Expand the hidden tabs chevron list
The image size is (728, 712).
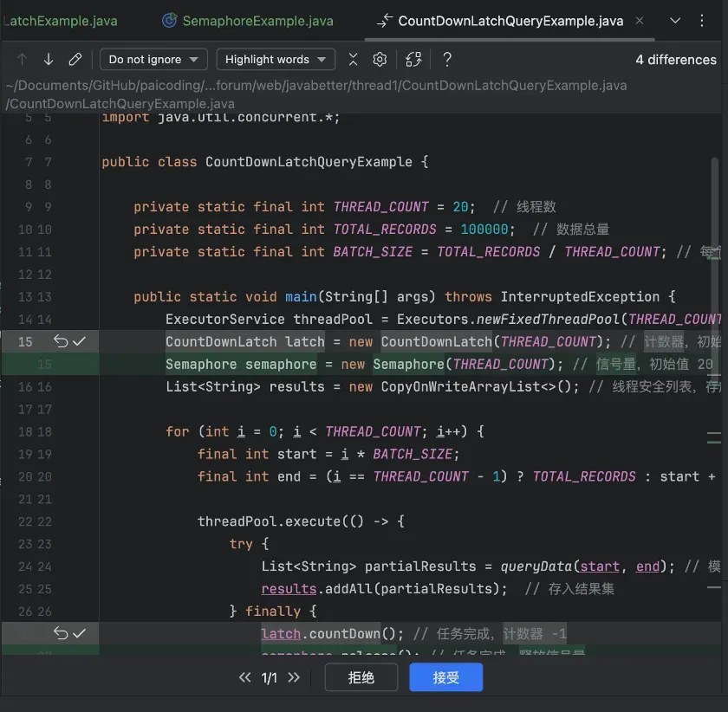coord(676,21)
